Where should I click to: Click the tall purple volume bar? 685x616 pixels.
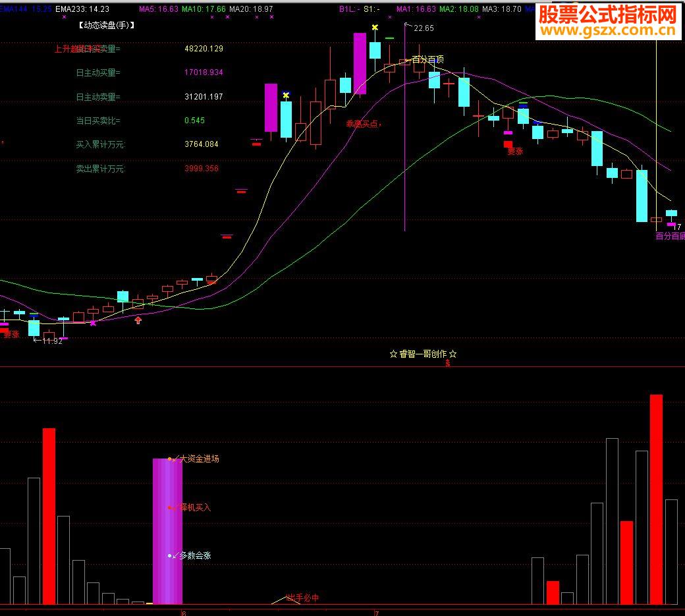point(167,531)
